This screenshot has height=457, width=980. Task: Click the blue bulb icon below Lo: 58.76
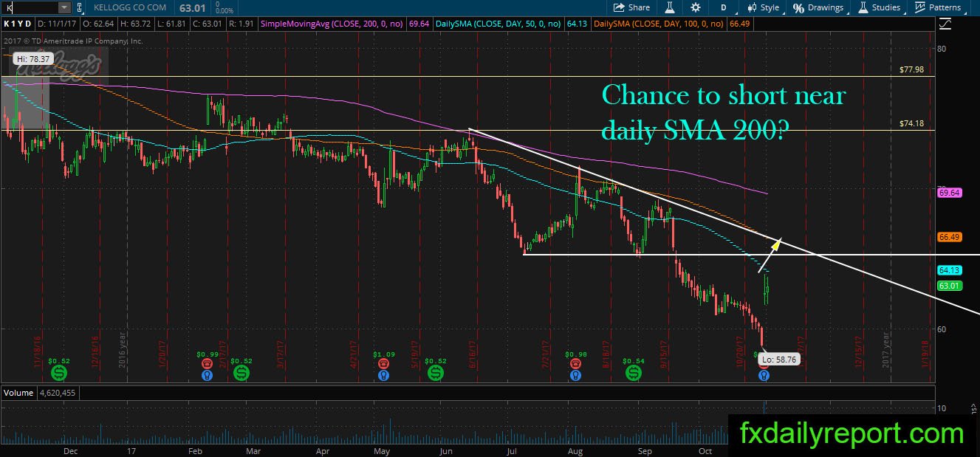tap(764, 375)
